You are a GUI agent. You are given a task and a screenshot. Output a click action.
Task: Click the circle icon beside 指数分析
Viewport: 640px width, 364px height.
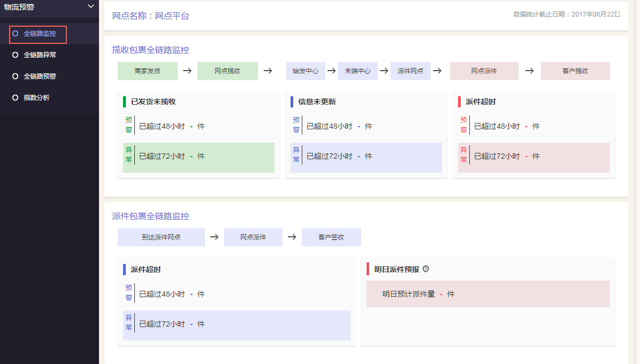pos(15,98)
